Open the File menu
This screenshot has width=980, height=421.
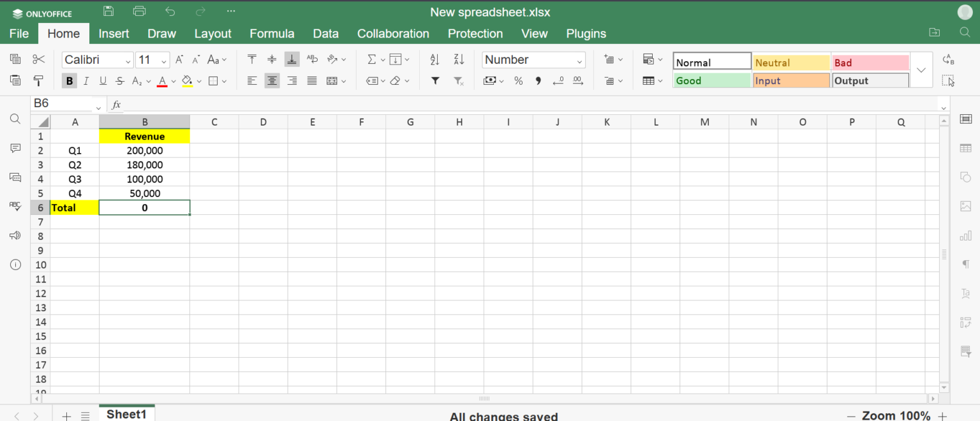pyautogui.click(x=19, y=34)
